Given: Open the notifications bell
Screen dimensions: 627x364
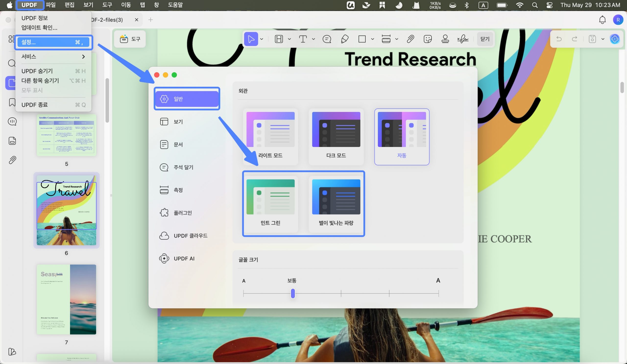Looking at the screenshot, I should (x=602, y=20).
